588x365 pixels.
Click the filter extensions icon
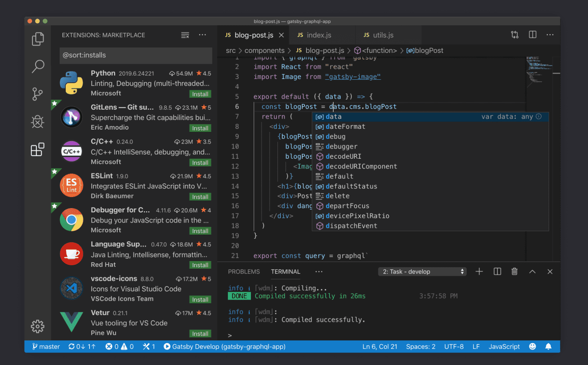(185, 35)
